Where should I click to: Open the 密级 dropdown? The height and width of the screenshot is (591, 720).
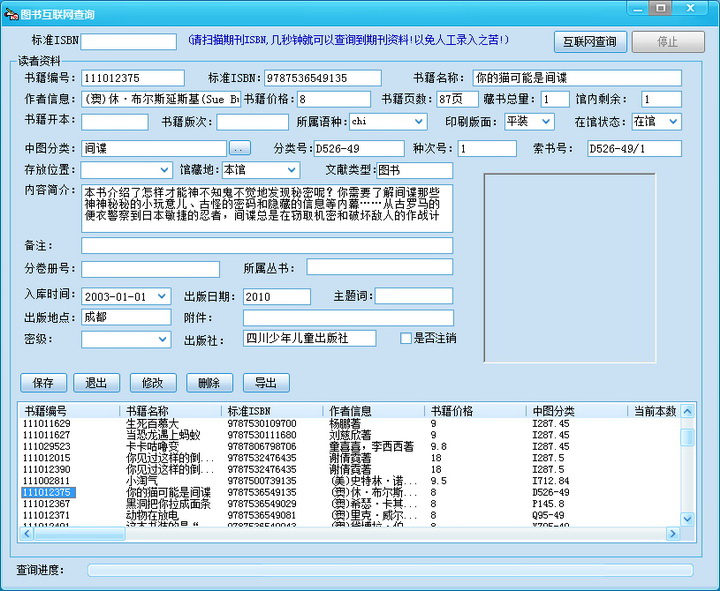pos(164,339)
